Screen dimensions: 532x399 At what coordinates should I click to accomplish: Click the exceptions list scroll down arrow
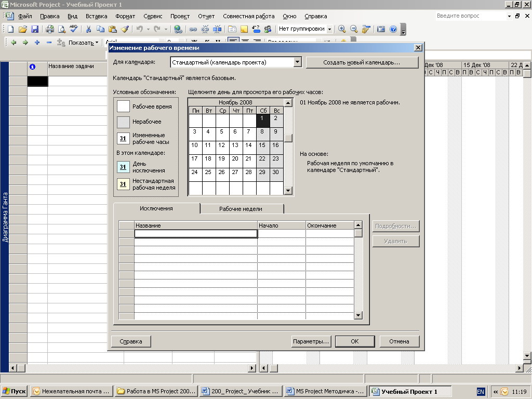pyautogui.click(x=358, y=315)
